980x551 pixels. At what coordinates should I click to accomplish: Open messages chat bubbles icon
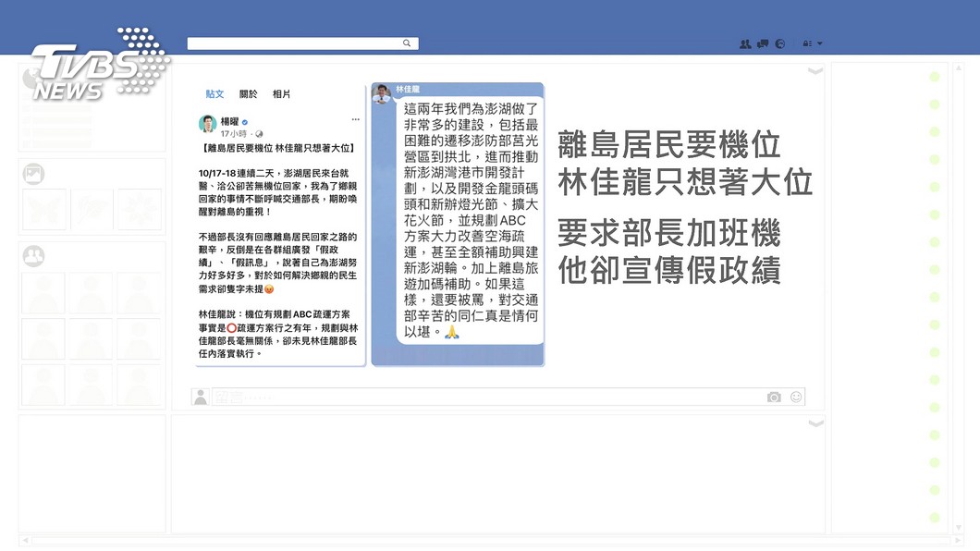pos(763,43)
